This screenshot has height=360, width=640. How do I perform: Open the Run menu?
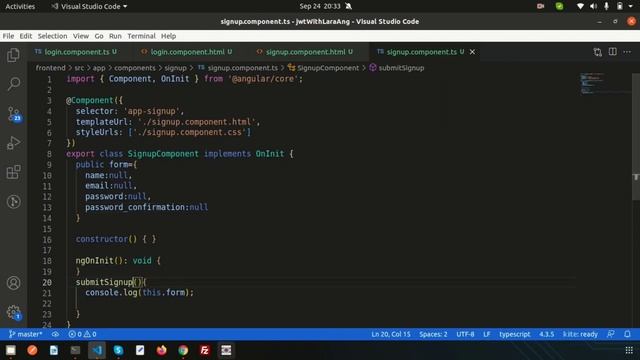coord(115,36)
